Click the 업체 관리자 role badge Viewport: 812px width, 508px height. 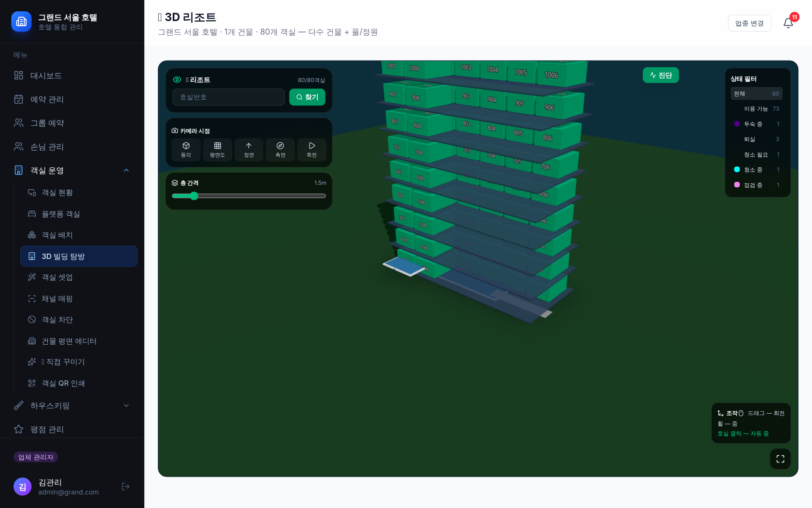pos(36,457)
